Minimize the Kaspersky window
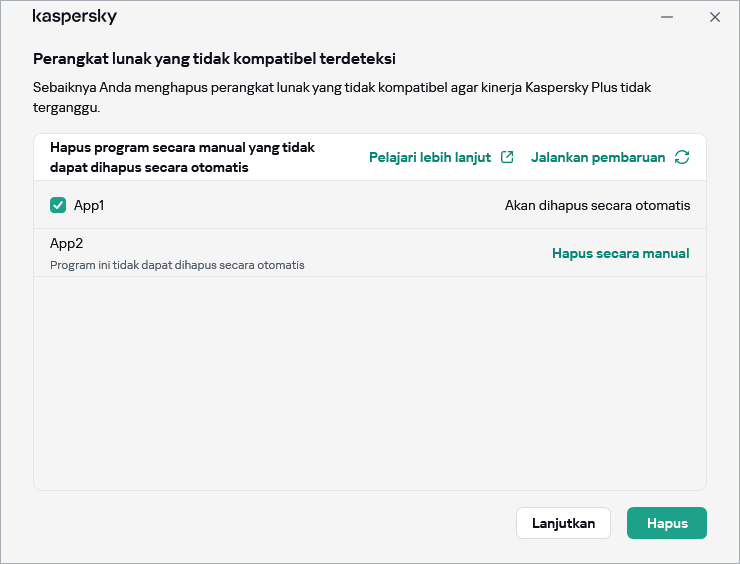This screenshot has height=564, width=740. pyautogui.click(x=666, y=17)
